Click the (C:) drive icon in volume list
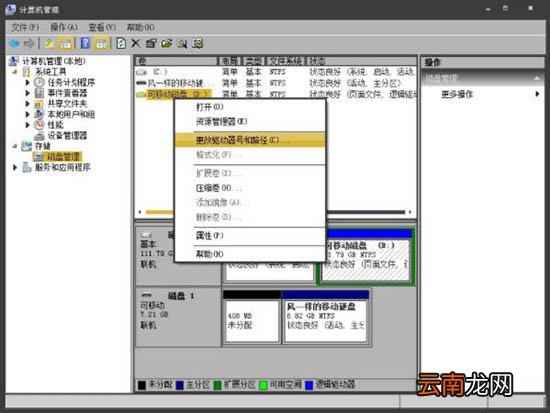This screenshot has width=550, height=413. (141, 72)
